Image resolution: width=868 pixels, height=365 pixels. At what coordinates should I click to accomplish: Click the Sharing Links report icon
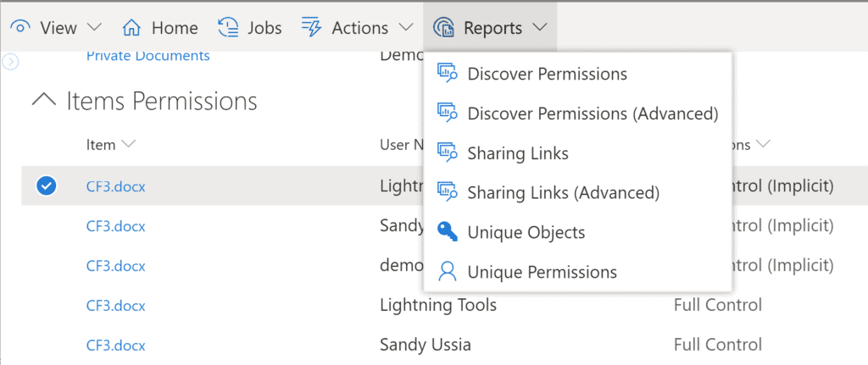[447, 152]
